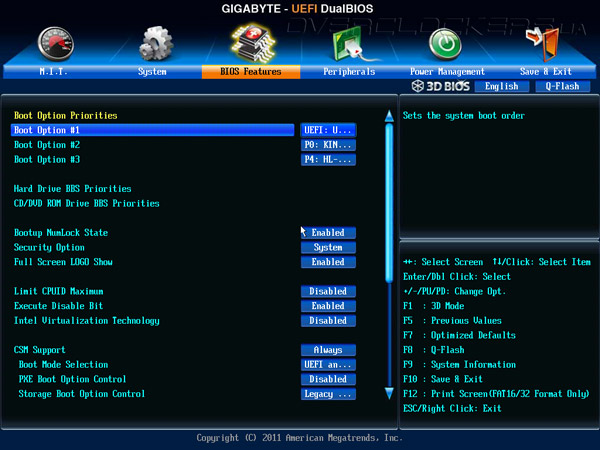Click the F9 System Information help line

[459, 365]
